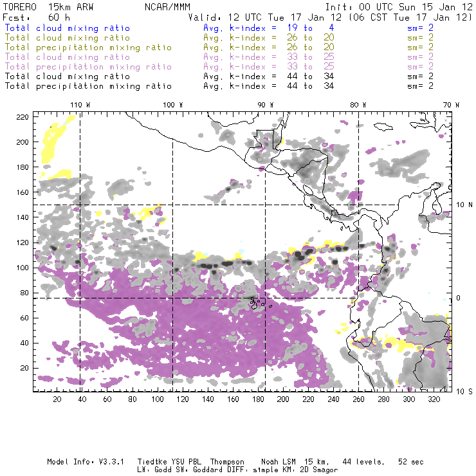Click x-axis tick label '180'

(x=258, y=399)
